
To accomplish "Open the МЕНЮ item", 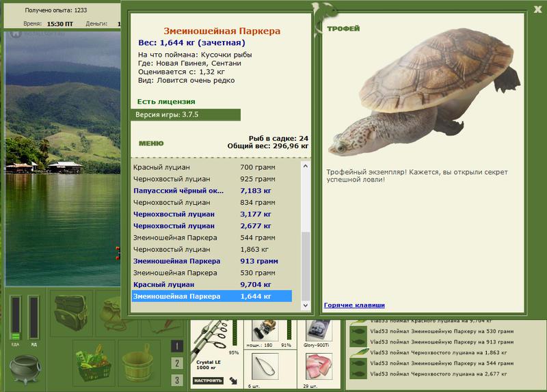I will 151,143.
